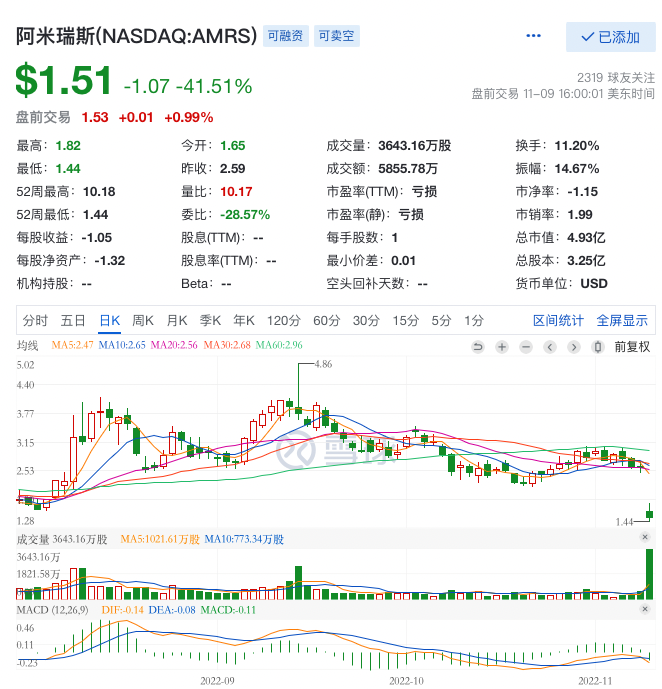Click the volume MA5:1021.61万股 label
The width and height of the screenshot is (662, 689).
point(160,539)
